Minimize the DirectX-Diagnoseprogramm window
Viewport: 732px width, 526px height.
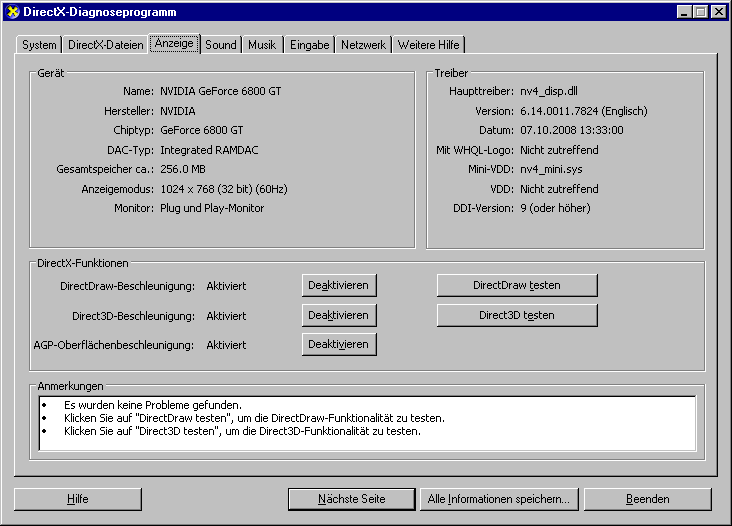pos(685,12)
